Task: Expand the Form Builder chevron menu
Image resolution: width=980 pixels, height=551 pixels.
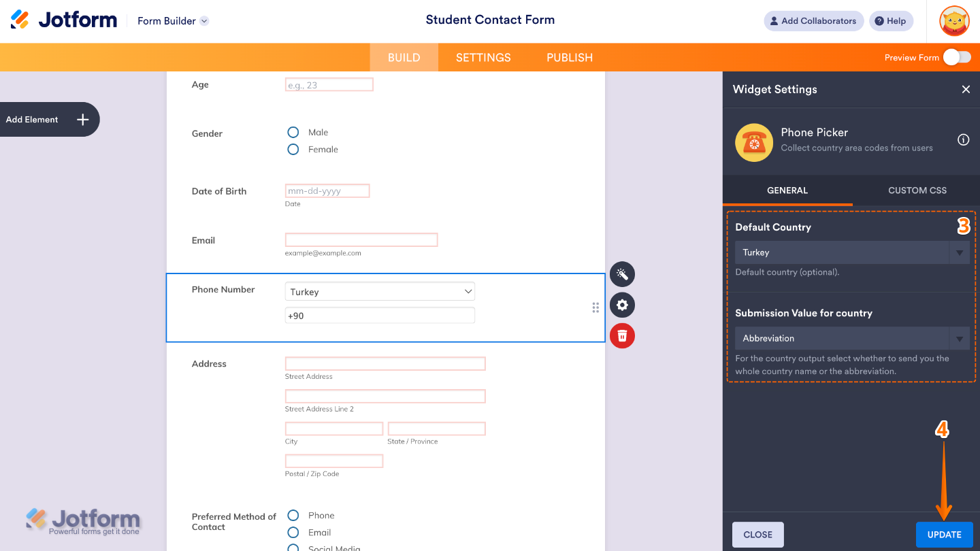Action: click(203, 20)
